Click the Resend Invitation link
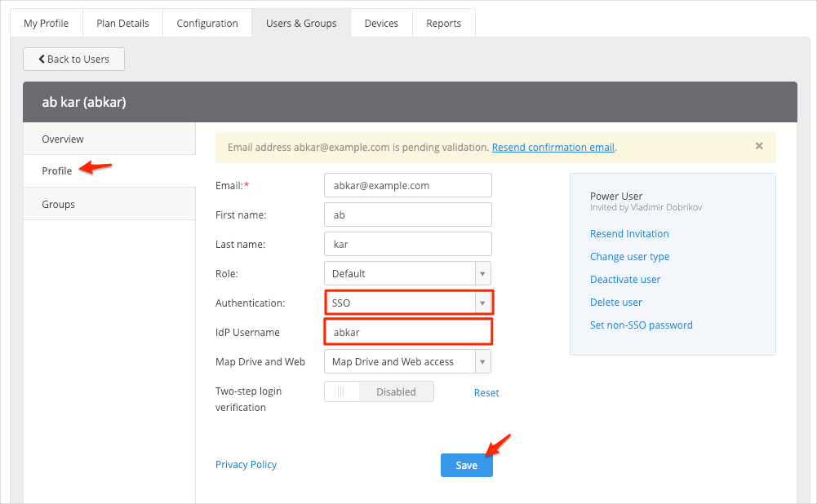This screenshot has height=504, width=817. tap(629, 234)
